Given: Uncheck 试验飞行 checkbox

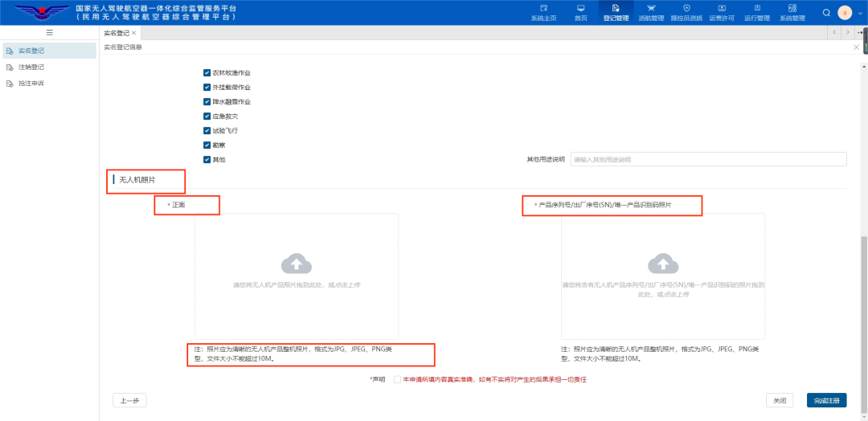Looking at the screenshot, I should (x=207, y=131).
